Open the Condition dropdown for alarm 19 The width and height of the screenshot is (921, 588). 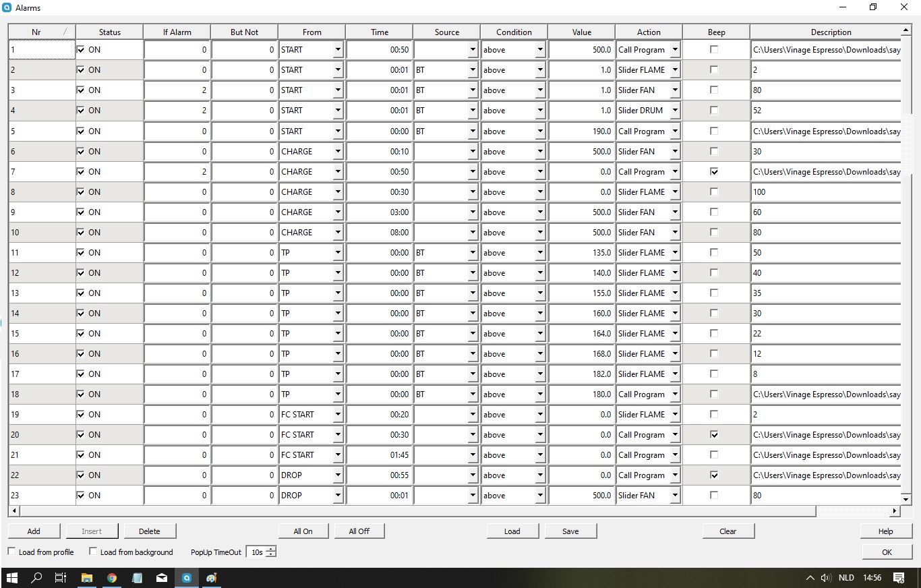coord(540,415)
